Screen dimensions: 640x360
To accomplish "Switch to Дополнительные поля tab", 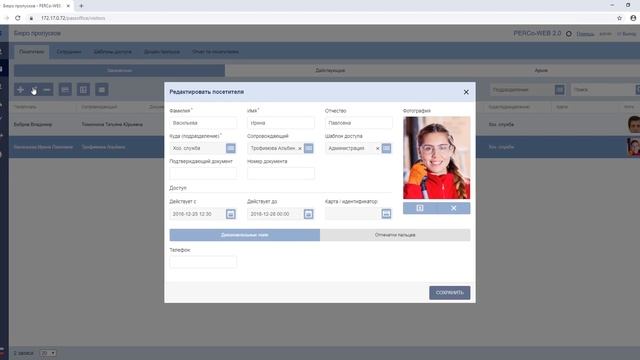I will pyautogui.click(x=244, y=235).
